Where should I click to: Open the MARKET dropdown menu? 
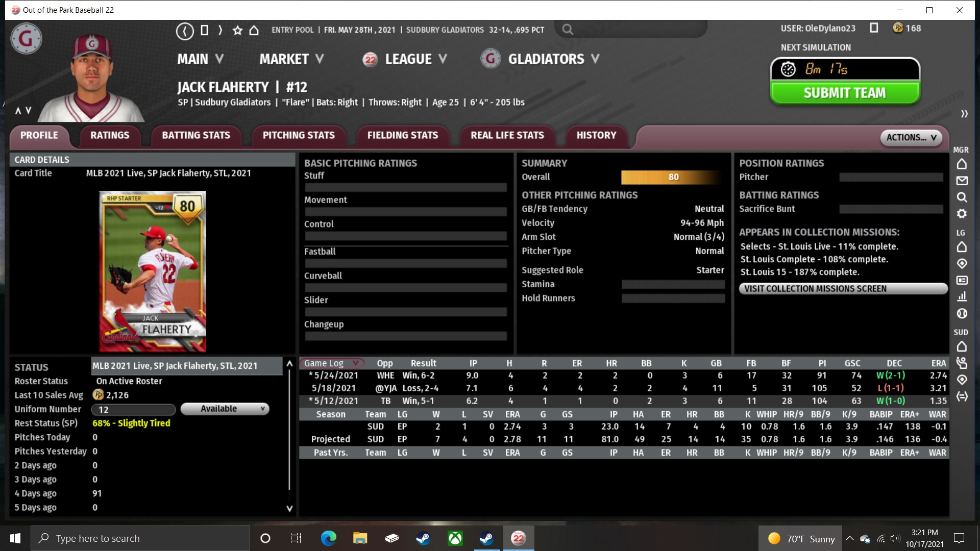click(291, 59)
